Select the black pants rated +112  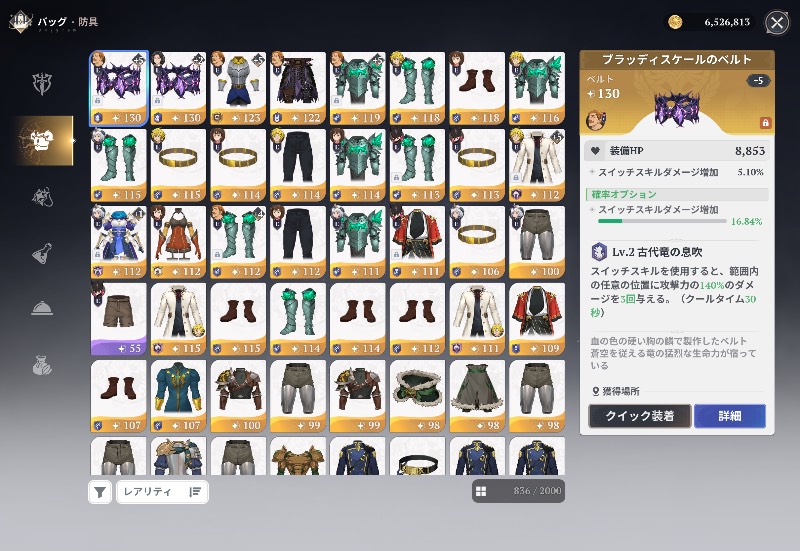coord(298,242)
